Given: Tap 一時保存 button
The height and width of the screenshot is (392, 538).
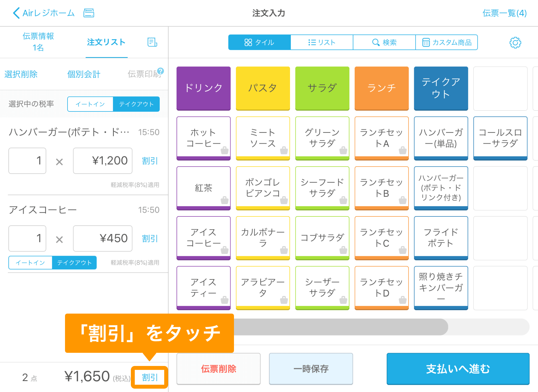Looking at the screenshot, I should point(311,369).
